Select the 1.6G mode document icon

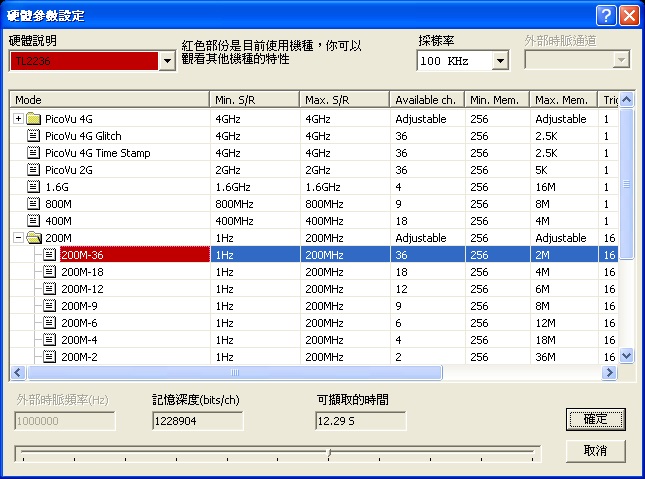click(33, 187)
